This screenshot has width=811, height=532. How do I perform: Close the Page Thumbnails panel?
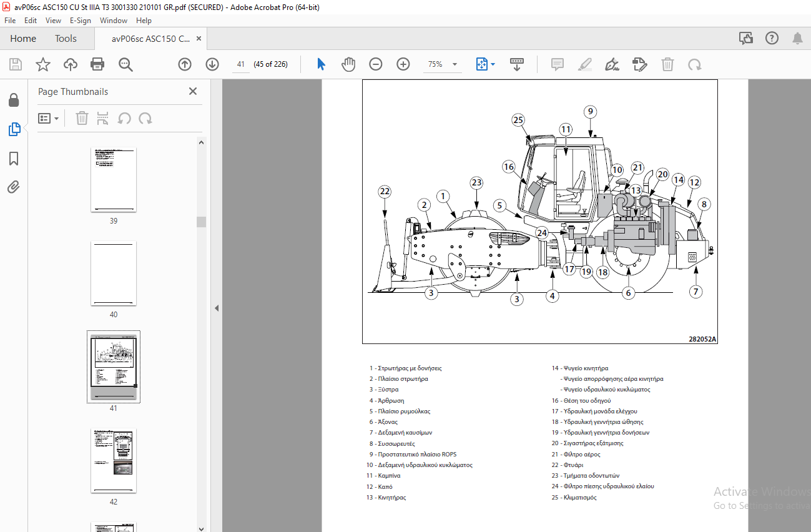193,91
